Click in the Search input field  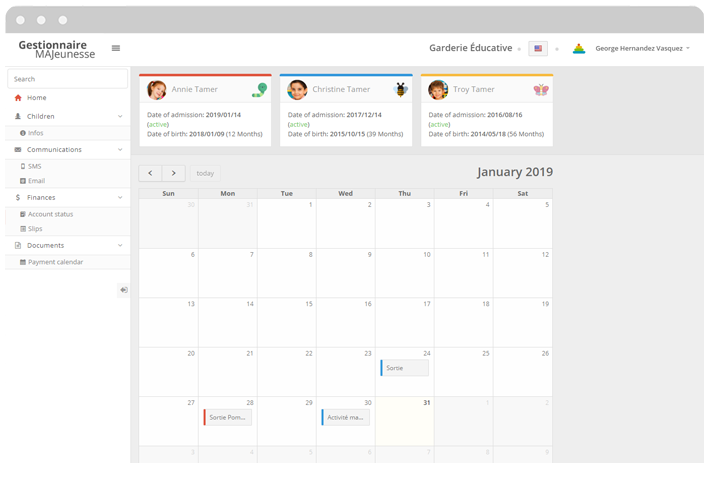68,79
